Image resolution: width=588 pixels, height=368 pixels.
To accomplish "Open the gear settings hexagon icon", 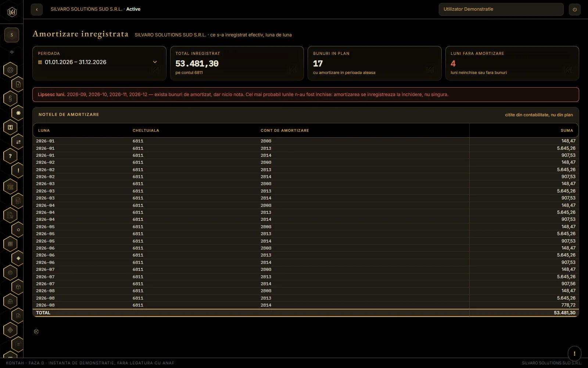I will [x=10, y=273].
